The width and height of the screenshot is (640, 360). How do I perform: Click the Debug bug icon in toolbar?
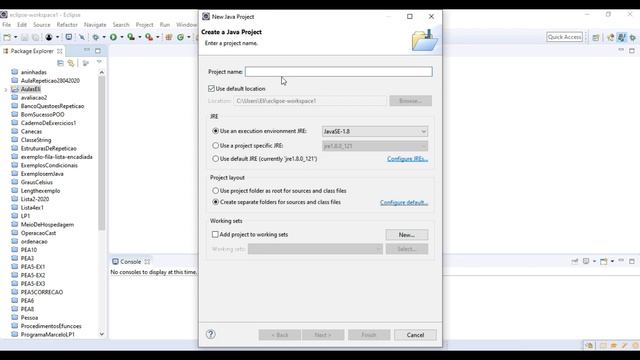pyautogui.click(x=96, y=37)
